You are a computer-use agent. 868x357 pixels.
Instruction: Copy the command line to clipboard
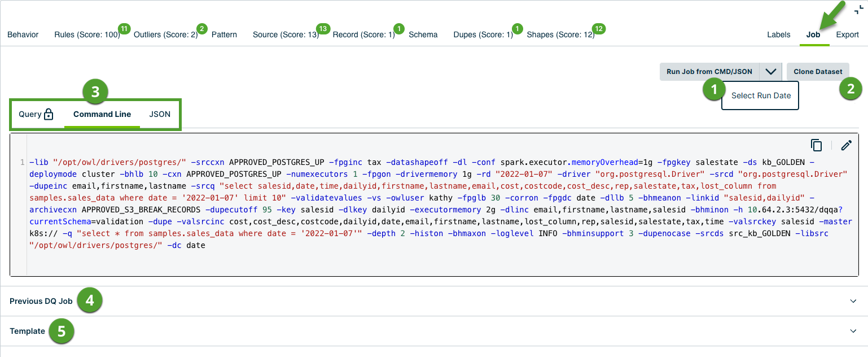pos(817,145)
